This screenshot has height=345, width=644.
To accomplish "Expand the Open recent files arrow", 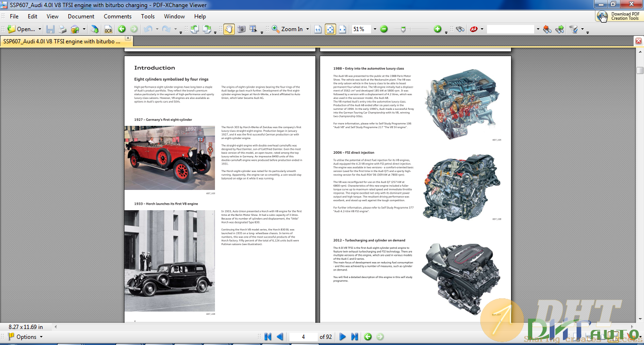I will tap(40, 29).
